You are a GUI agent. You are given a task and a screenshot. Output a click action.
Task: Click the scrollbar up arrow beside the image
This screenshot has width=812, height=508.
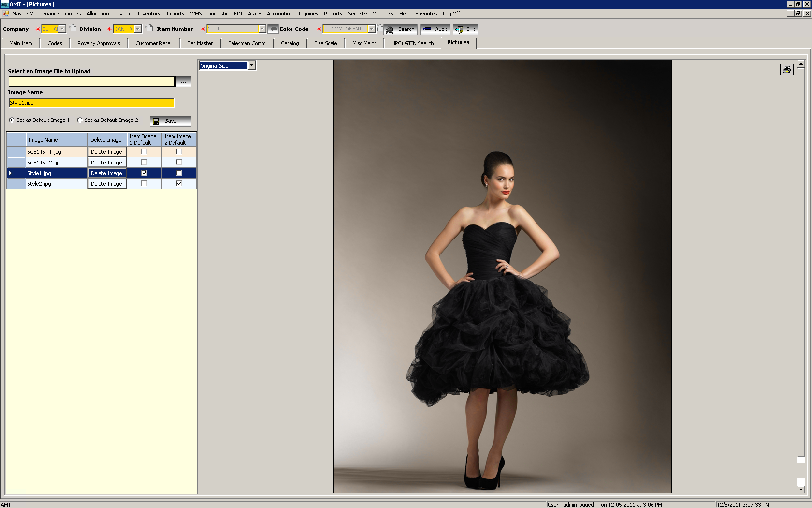pos(802,63)
